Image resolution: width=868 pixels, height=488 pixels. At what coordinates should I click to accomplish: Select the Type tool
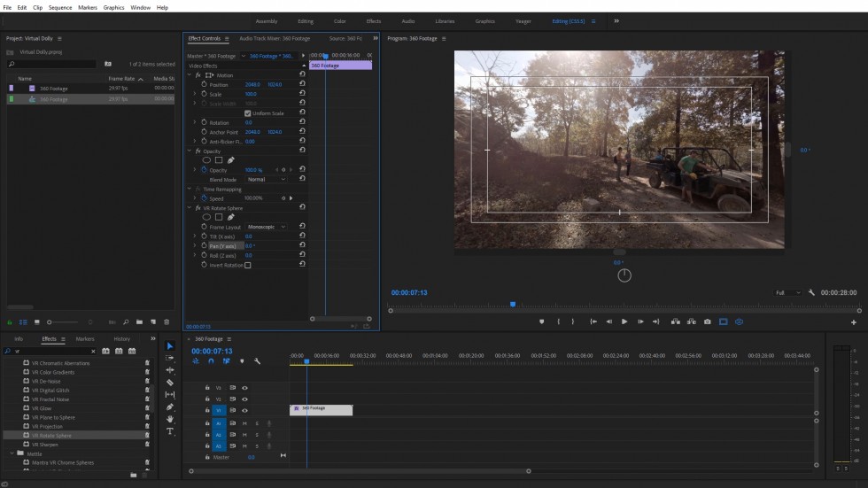(170, 431)
